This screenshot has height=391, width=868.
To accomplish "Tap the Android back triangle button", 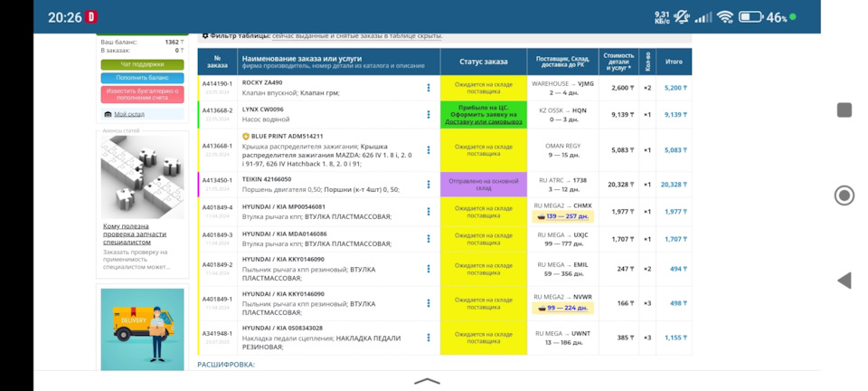I will click(844, 281).
